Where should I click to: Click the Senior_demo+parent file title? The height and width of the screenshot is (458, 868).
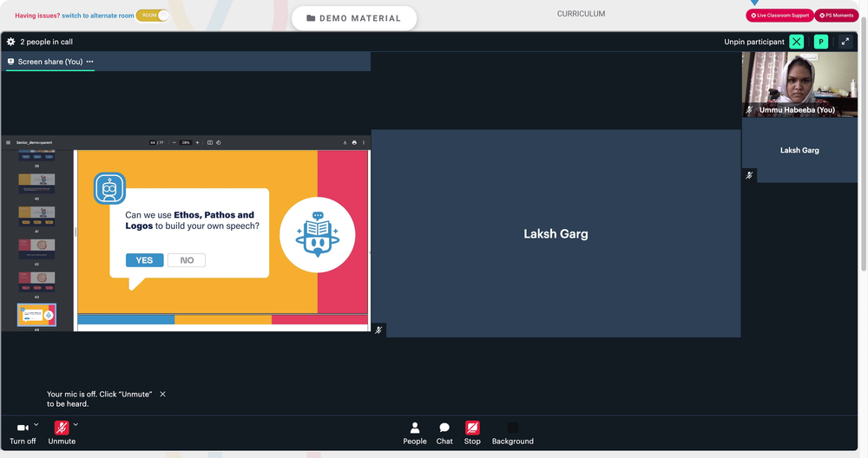coord(35,143)
